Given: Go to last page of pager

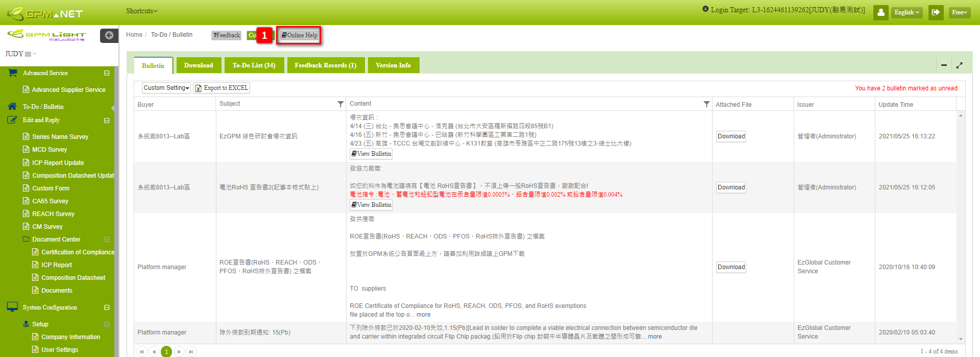Looking at the screenshot, I should tap(191, 351).
